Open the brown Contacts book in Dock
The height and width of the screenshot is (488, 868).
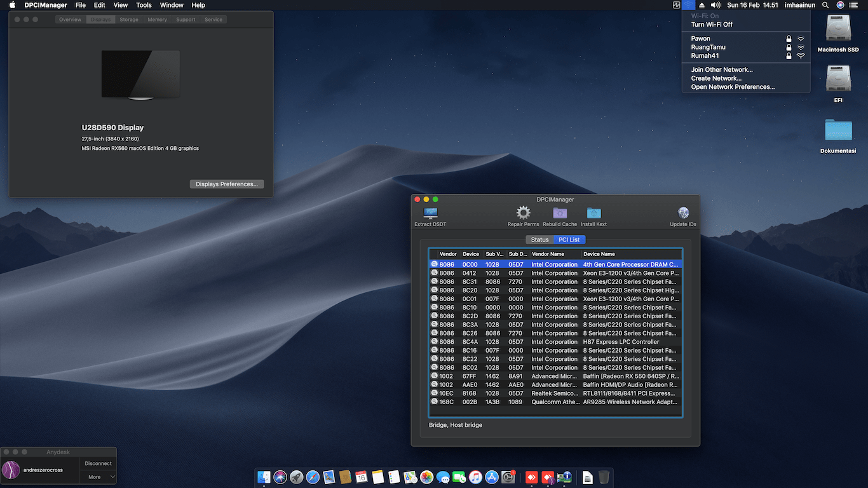point(346,477)
